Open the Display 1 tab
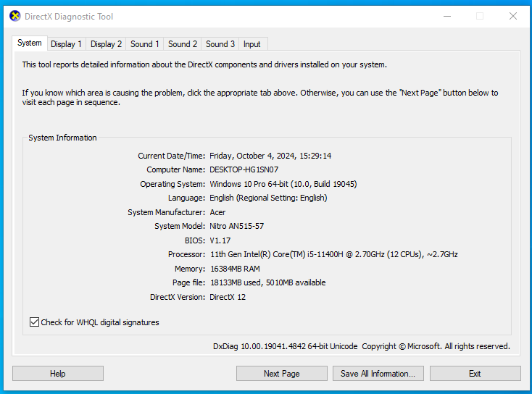 coord(66,44)
